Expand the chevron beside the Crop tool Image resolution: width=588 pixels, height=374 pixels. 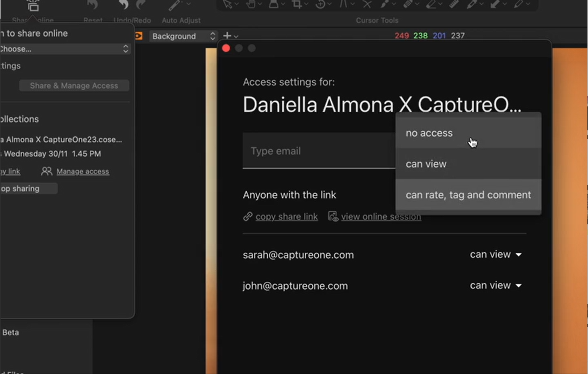(306, 4)
